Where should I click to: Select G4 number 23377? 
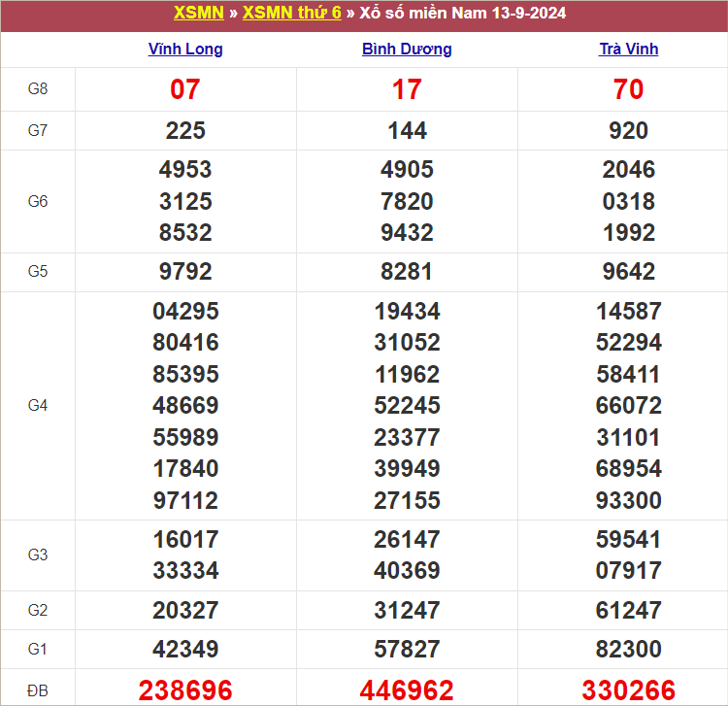[x=407, y=437]
